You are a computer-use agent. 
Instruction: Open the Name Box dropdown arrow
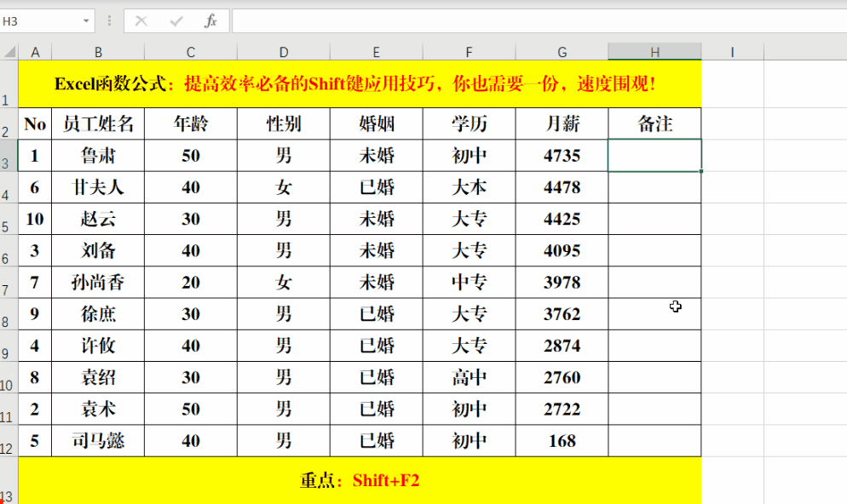(86, 21)
